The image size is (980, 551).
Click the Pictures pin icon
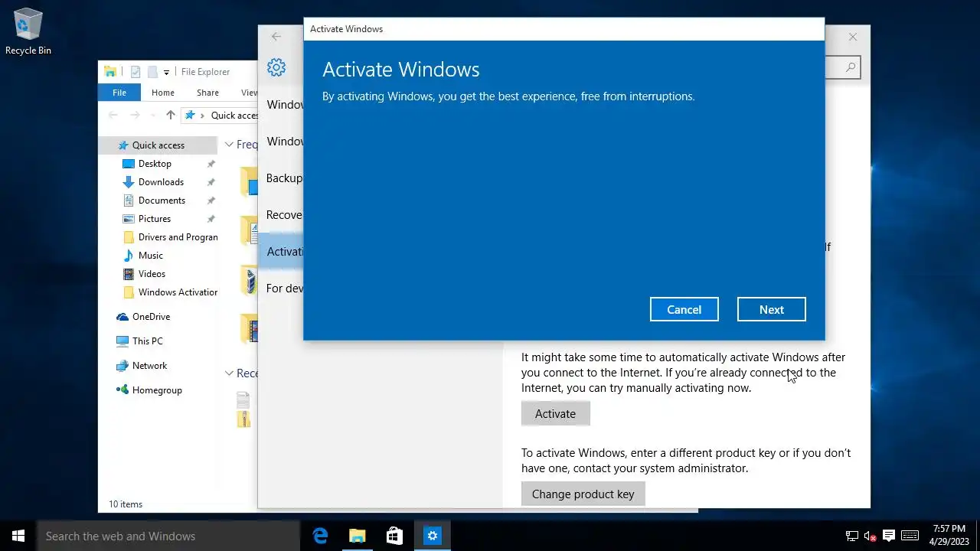click(x=211, y=219)
